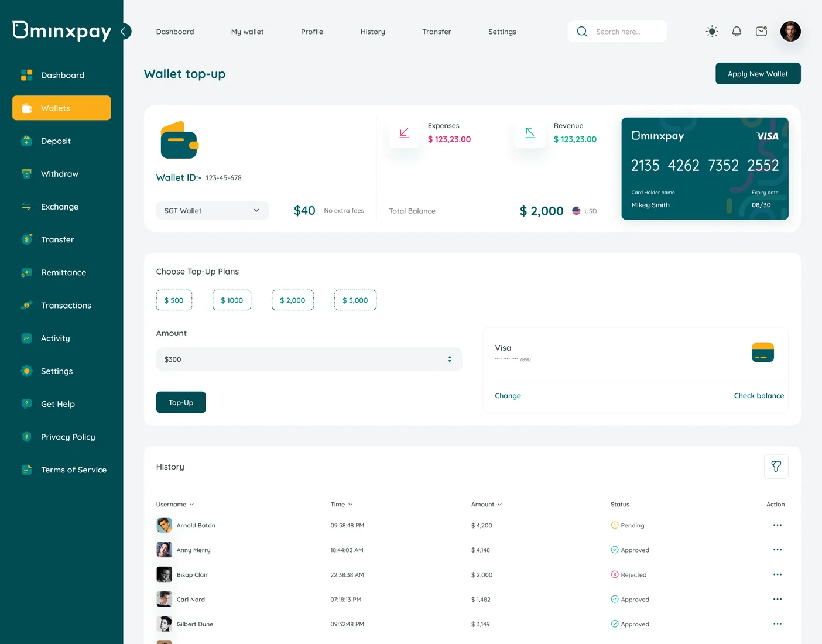This screenshot has height=644, width=822.
Task: Open actions menu for Arnold Baton
Action: pyautogui.click(x=778, y=525)
